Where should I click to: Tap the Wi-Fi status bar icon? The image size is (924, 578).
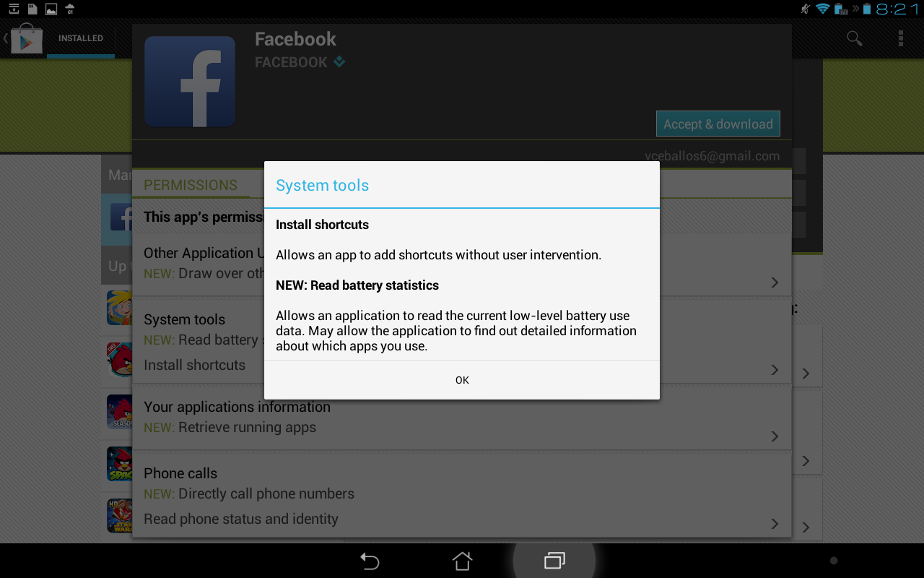(822, 9)
